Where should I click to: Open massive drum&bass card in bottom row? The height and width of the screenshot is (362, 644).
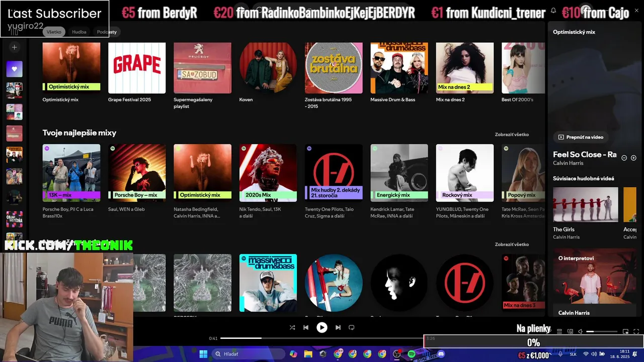268,283
